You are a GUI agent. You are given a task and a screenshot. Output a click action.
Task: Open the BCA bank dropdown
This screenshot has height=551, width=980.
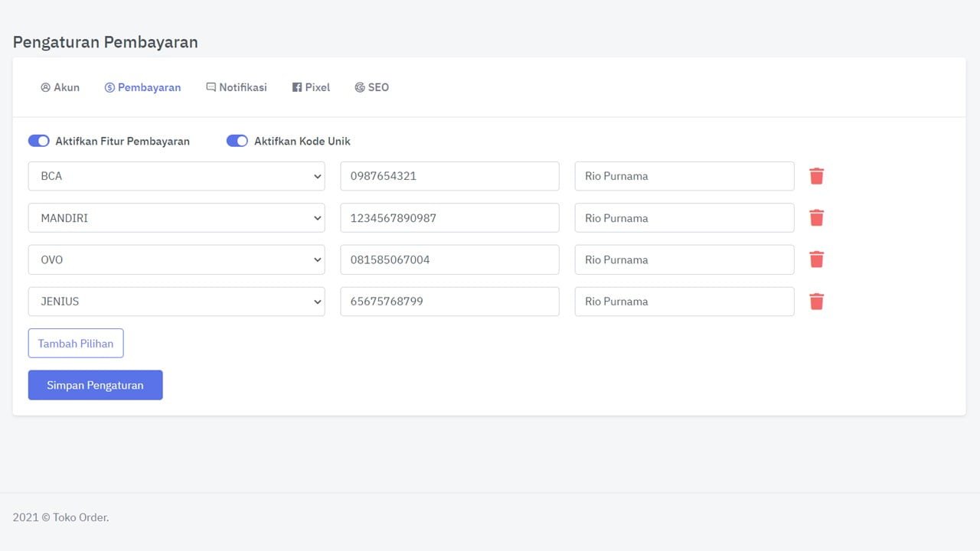click(x=176, y=176)
